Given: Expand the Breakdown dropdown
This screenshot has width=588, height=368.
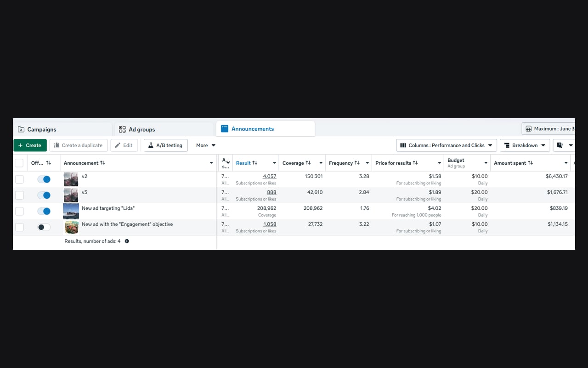Looking at the screenshot, I should point(525,145).
